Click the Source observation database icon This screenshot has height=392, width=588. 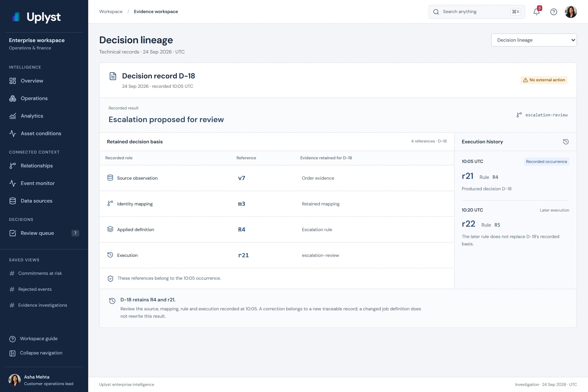click(110, 178)
